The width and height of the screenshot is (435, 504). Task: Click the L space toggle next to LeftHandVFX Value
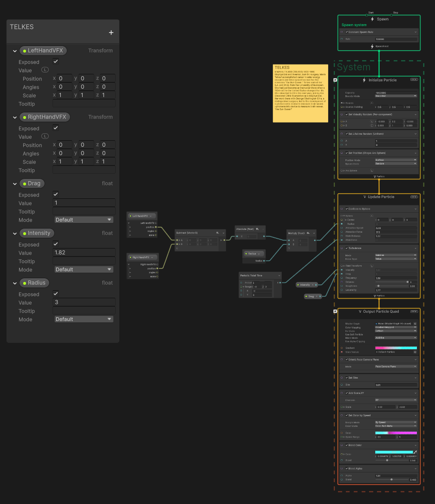(45, 69)
